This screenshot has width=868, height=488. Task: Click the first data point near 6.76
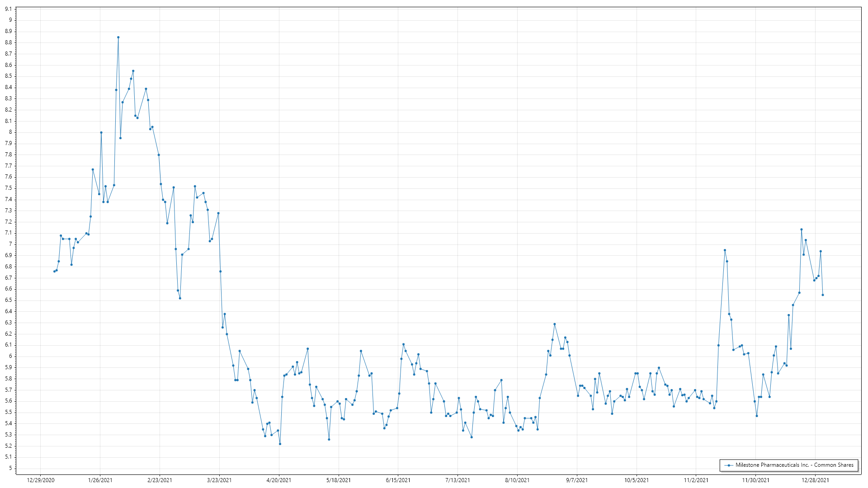(54, 271)
